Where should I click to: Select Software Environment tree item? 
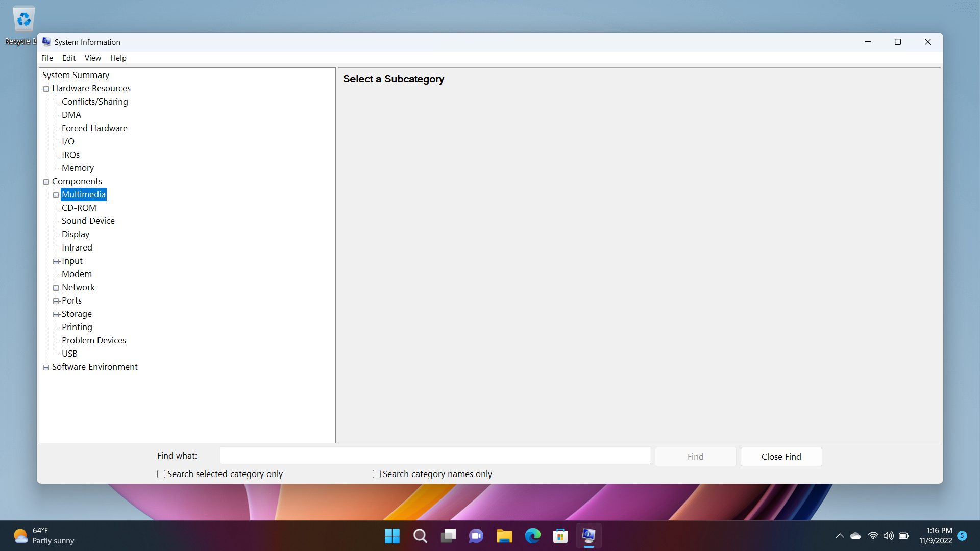(x=95, y=367)
